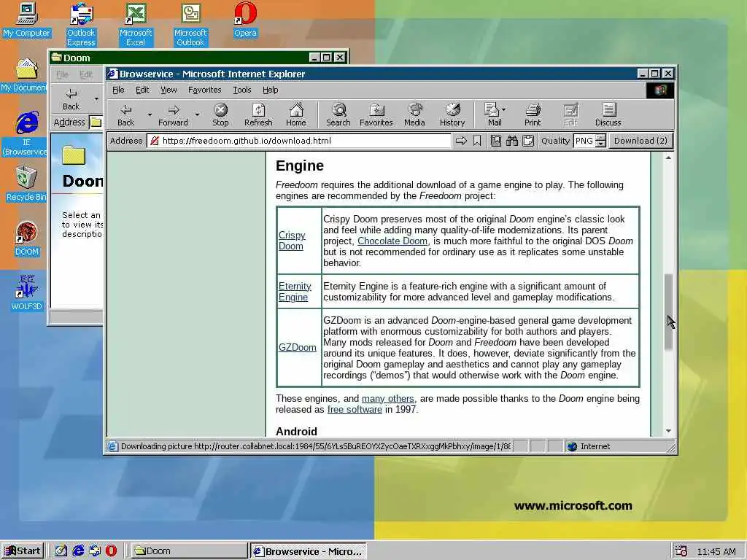Click Show Desktop in quick launch bar

click(61, 551)
